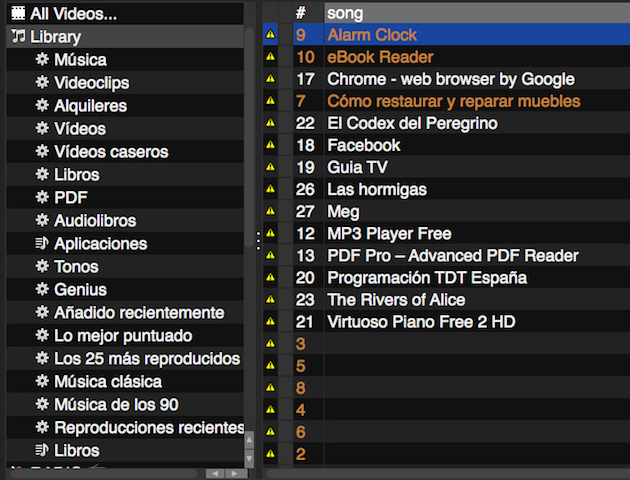This screenshot has height=480, width=630.
Task: Select the Library folder
Action: point(125,36)
